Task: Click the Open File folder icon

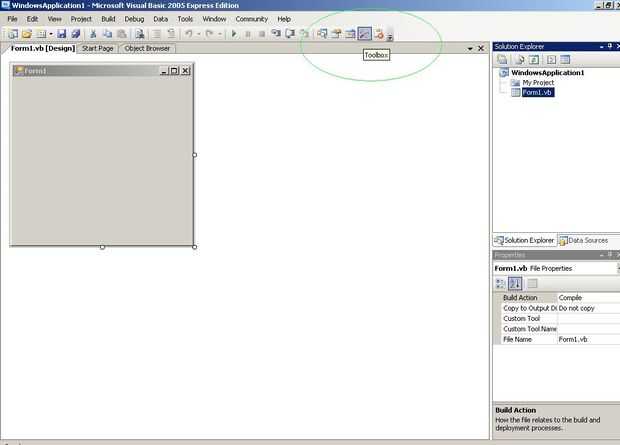Action: [x=27, y=34]
